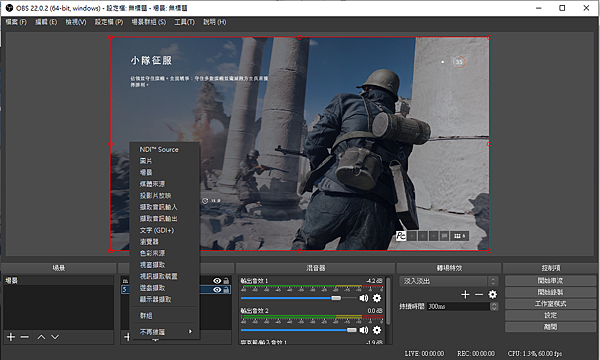Click the 桌面音效 1 volume slider handle
Image resolution: width=600 pixels, height=360 pixels.
pos(336,298)
